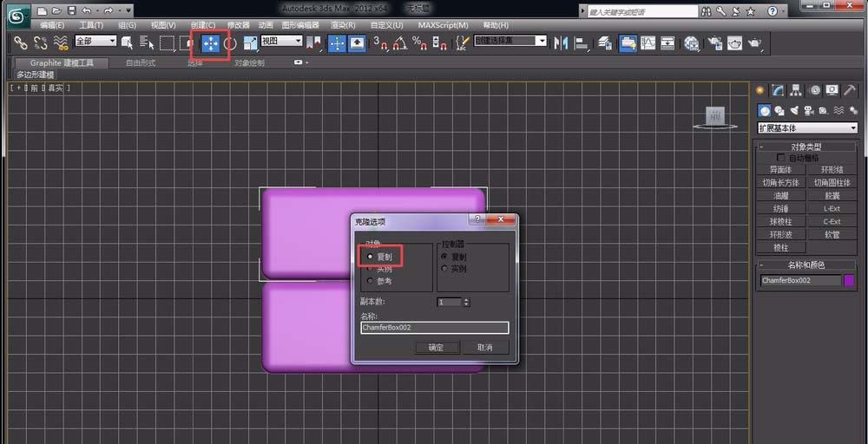Select the Rotate tool in the toolbar
The image size is (868, 444).
[230, 43]
